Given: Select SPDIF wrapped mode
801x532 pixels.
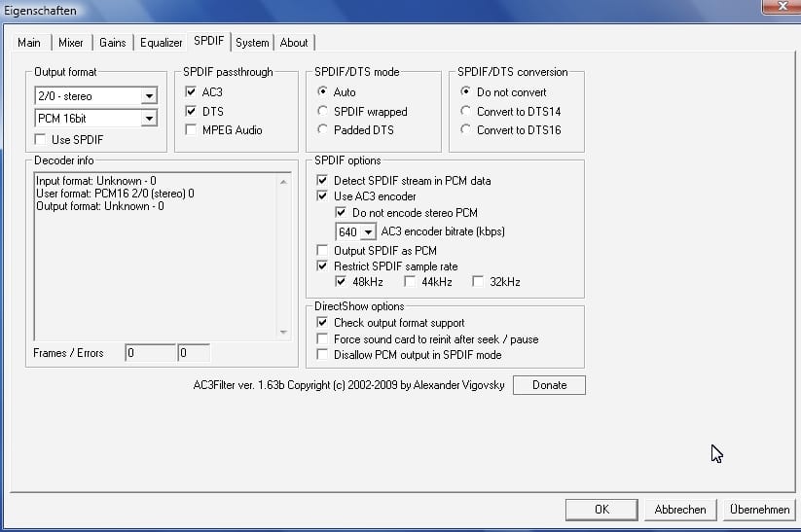Looking at the screenshot, I should [x=324, y=111].
